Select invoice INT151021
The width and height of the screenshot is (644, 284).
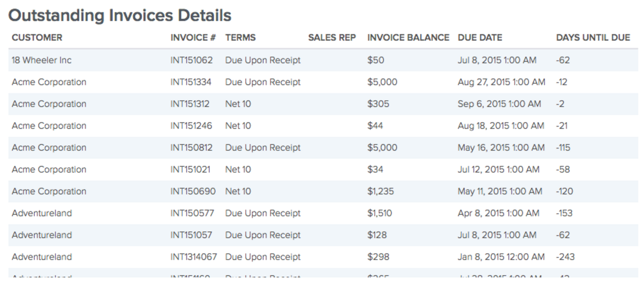[x=190, y=170]
